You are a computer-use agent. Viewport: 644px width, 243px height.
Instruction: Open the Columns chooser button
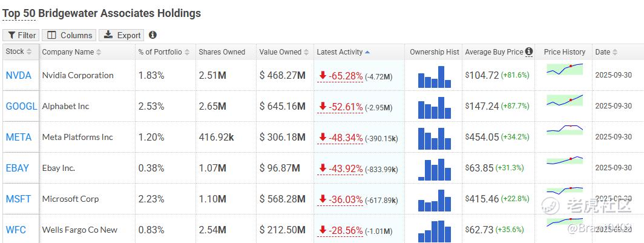[x=69, y=35]
